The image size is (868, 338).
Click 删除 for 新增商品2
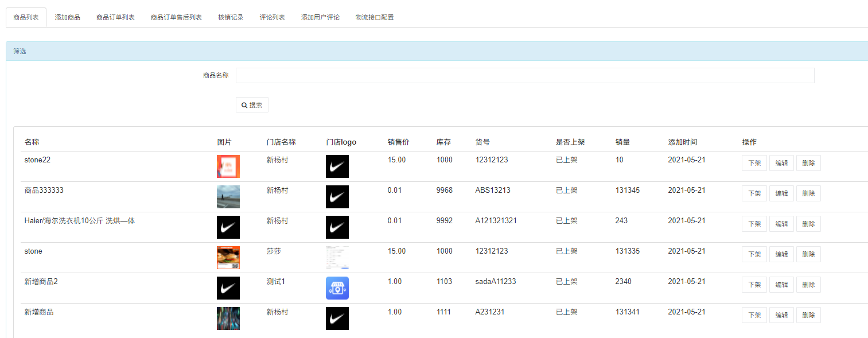coord(808,285)
